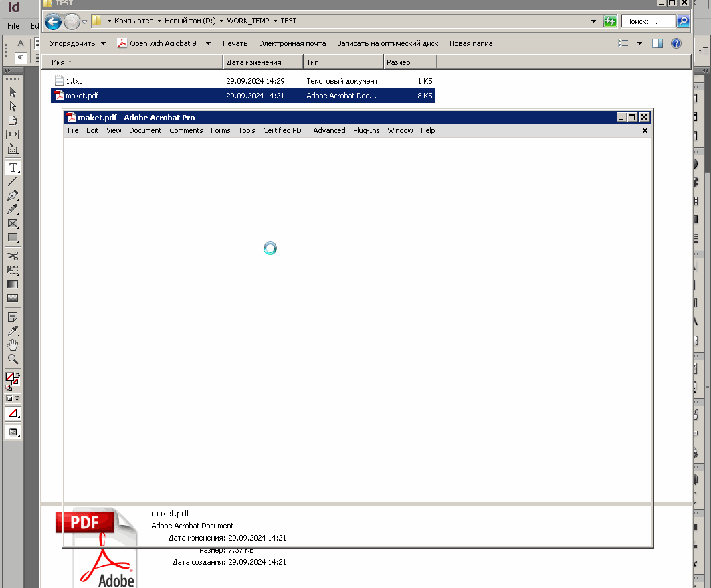Choose the Scissors tool

[x=13, y=256]
